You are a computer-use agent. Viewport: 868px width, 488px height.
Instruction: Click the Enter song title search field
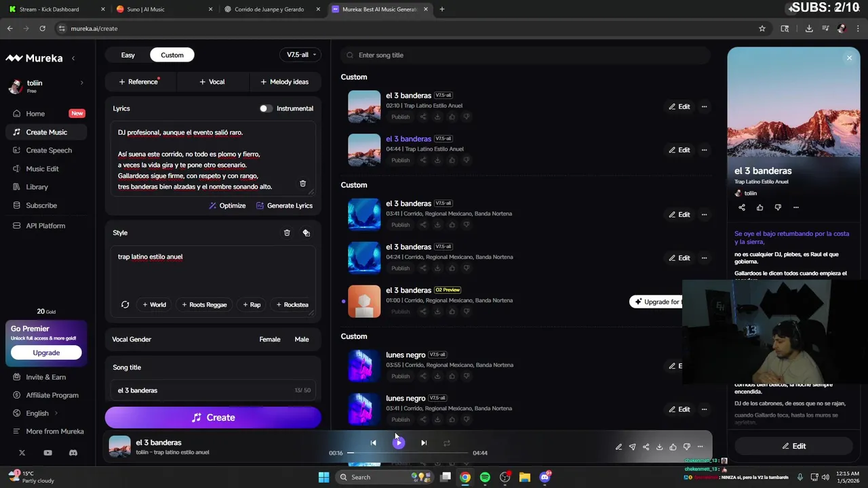click(x=526, y=55)
